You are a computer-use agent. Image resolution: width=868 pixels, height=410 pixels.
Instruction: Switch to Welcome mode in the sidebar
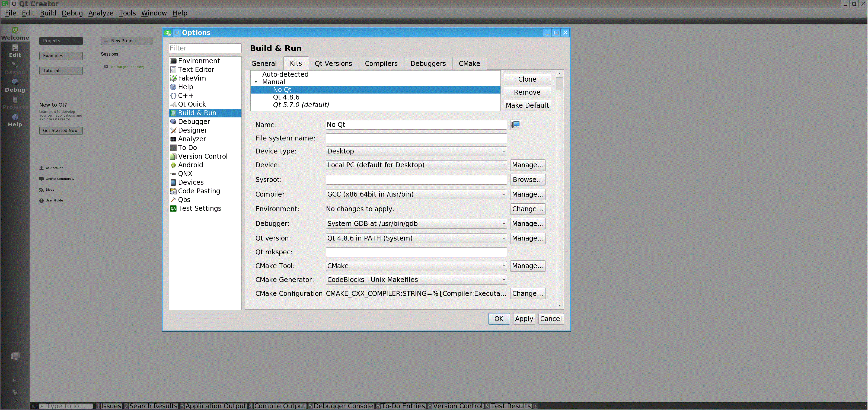(x=15, y=34)
